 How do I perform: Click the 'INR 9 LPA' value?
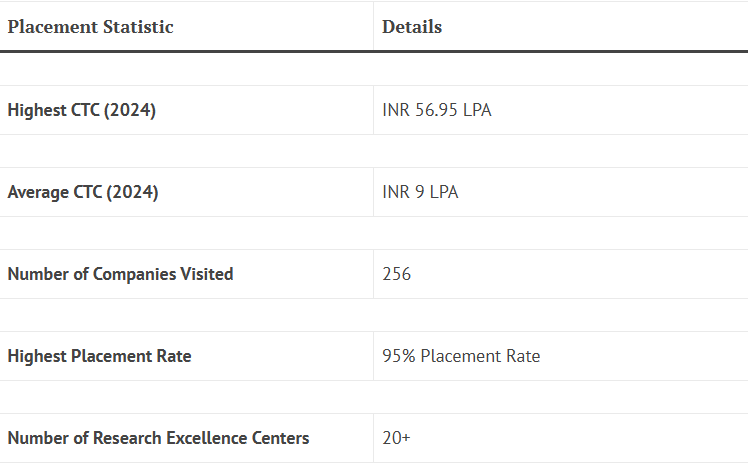420,192
